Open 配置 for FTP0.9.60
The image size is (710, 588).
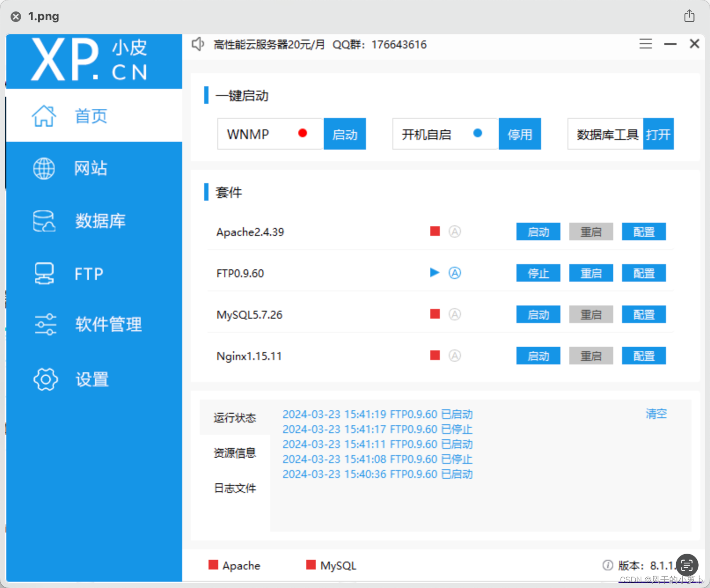[644, 273]
